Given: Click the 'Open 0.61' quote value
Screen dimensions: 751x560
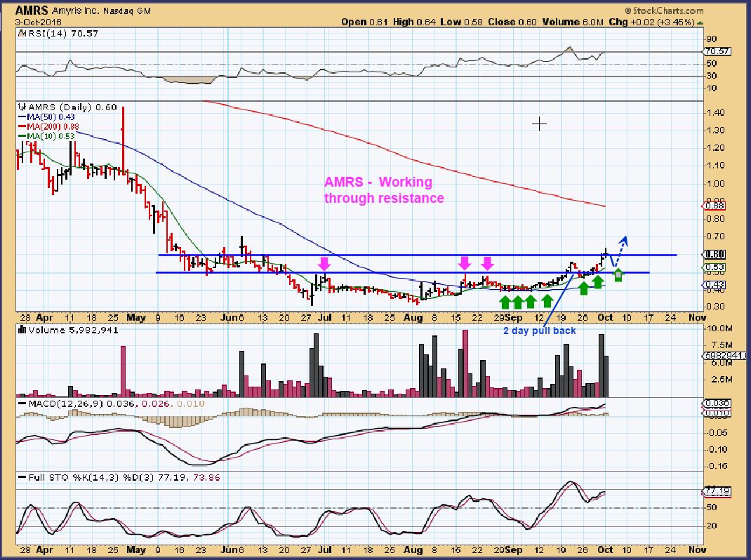Looking at the screenshot, I should point(364,22).
